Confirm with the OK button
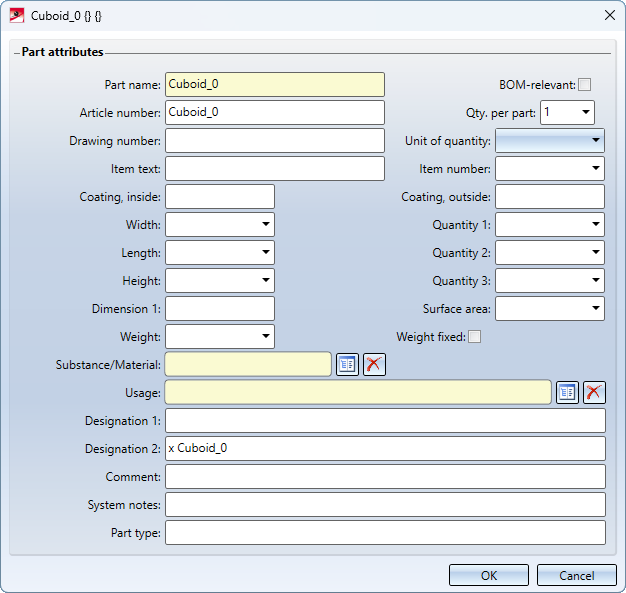The width and height of the screenshot is (626, 593). [489, 575]
